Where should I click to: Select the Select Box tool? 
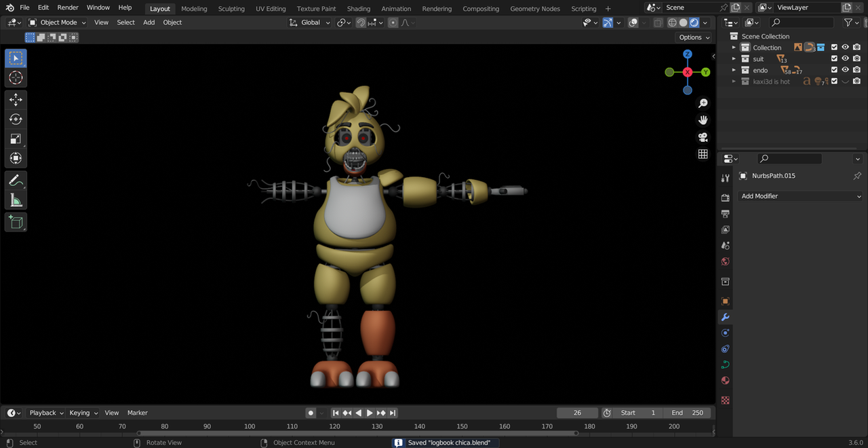16,58
